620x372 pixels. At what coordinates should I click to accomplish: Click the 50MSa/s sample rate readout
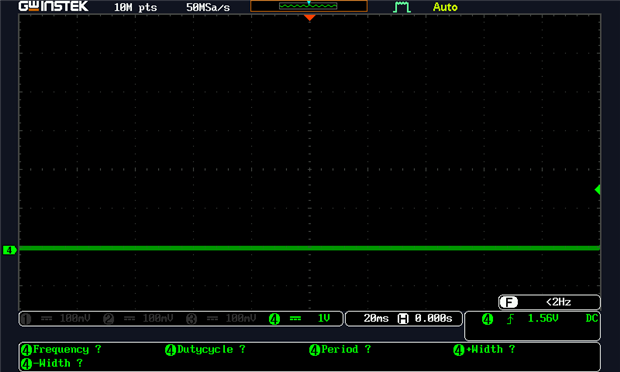click(x=208, y=7)
